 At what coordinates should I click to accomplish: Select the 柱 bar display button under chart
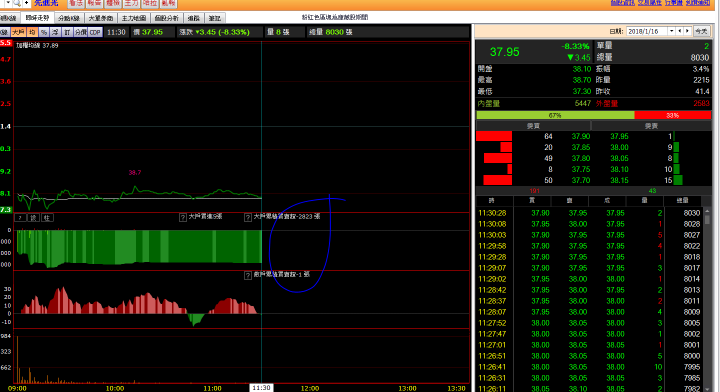click(x=47, y=218)
